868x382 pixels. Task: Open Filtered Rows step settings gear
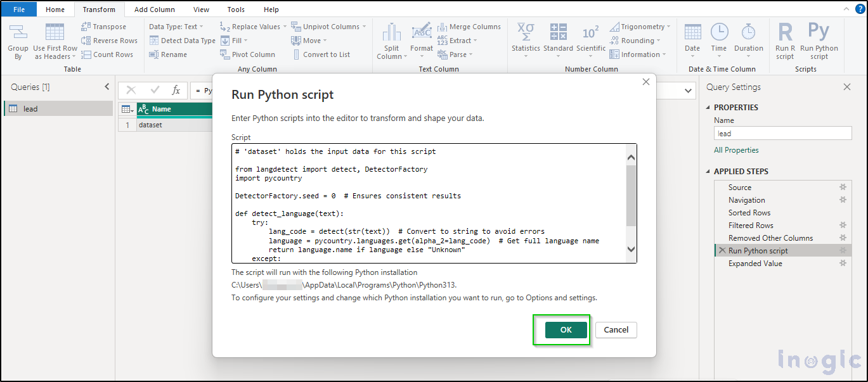[x=843, y=226]
